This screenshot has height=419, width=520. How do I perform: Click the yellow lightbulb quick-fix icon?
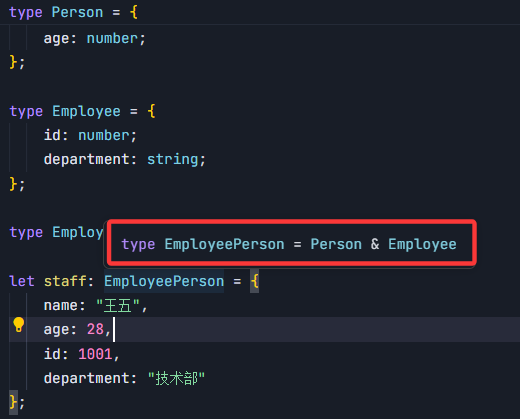click(x=19, y=324)
